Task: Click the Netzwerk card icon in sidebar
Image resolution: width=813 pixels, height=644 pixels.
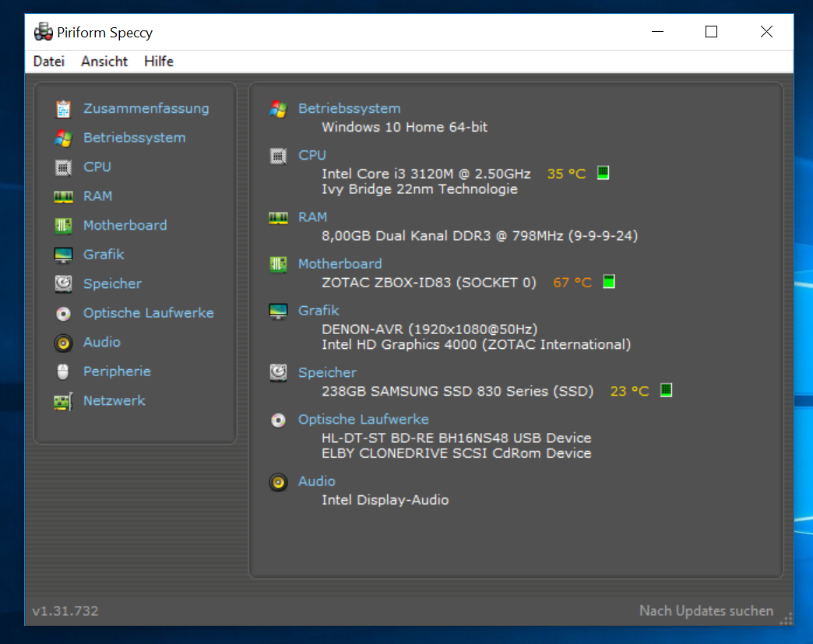Action: 63,401
